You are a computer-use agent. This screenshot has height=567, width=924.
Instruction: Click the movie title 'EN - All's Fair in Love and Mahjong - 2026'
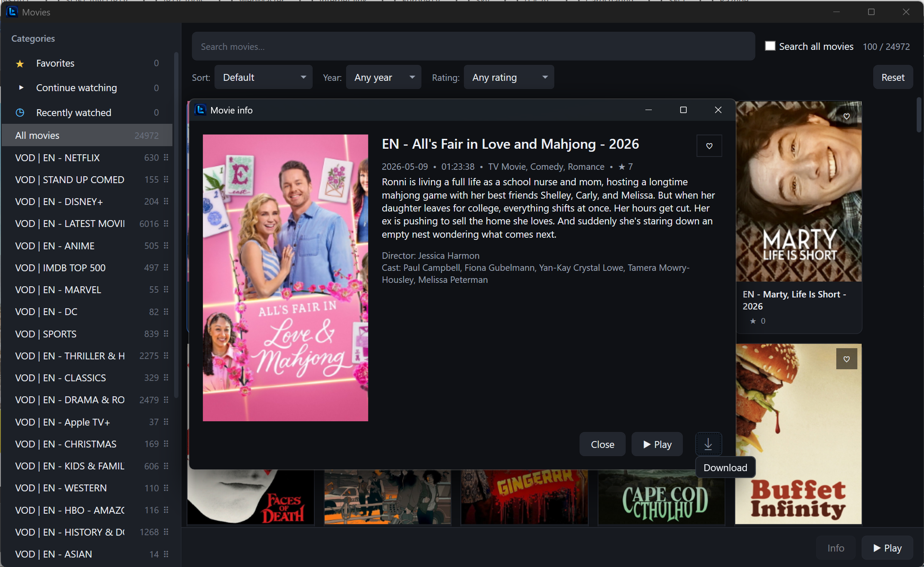click(x=510, y=144)
